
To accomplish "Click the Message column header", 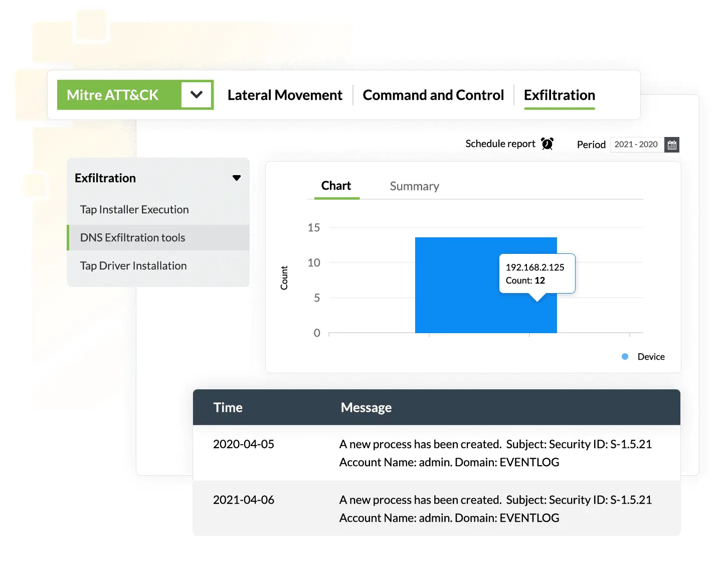I will click(366, 407).
